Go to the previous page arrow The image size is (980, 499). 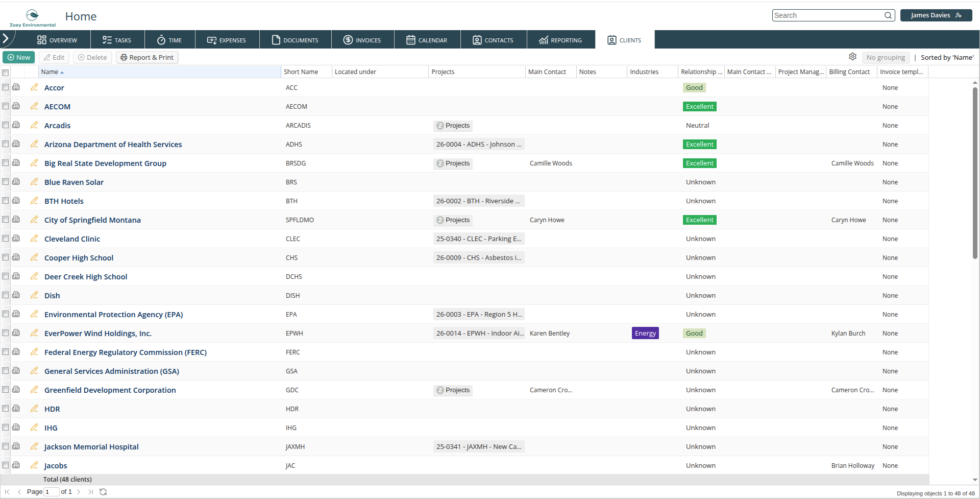tap(19, 492)
